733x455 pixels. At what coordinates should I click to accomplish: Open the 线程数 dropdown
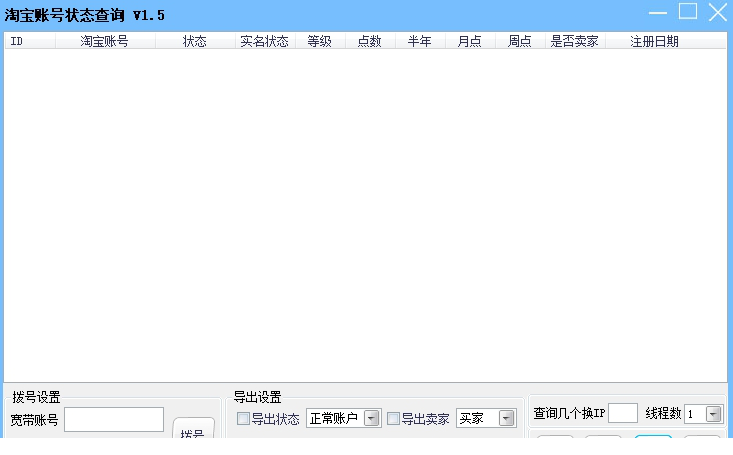tap(704, 414)
